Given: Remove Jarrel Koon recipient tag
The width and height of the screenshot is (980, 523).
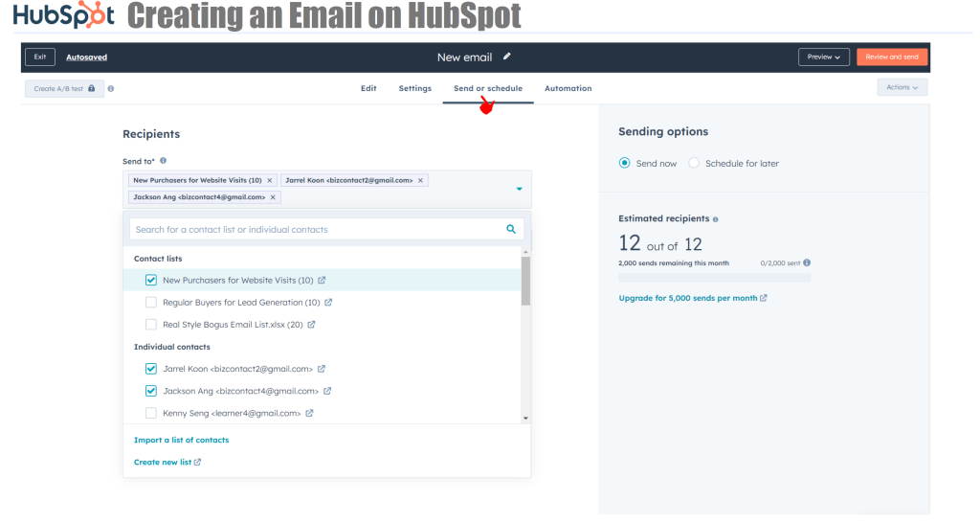Looking at the screenshot, I should pyautogui.click(x=420, y=180).
